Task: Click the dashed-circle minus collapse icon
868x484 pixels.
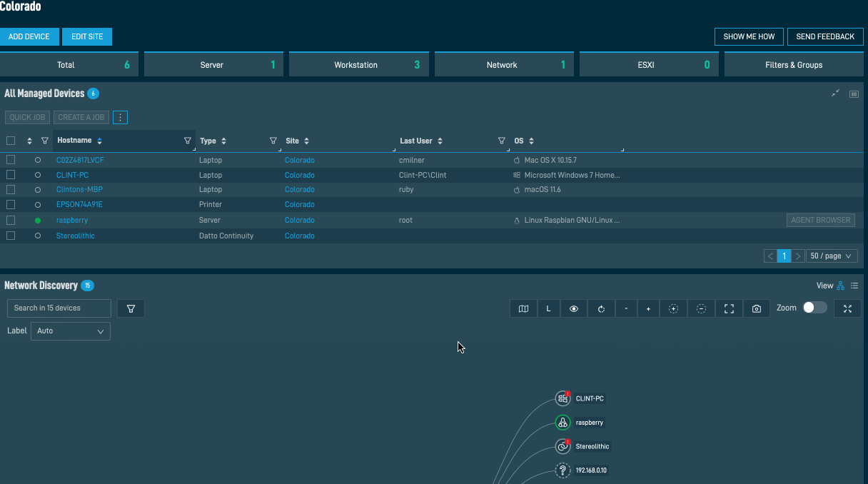Action: point(701,308)
